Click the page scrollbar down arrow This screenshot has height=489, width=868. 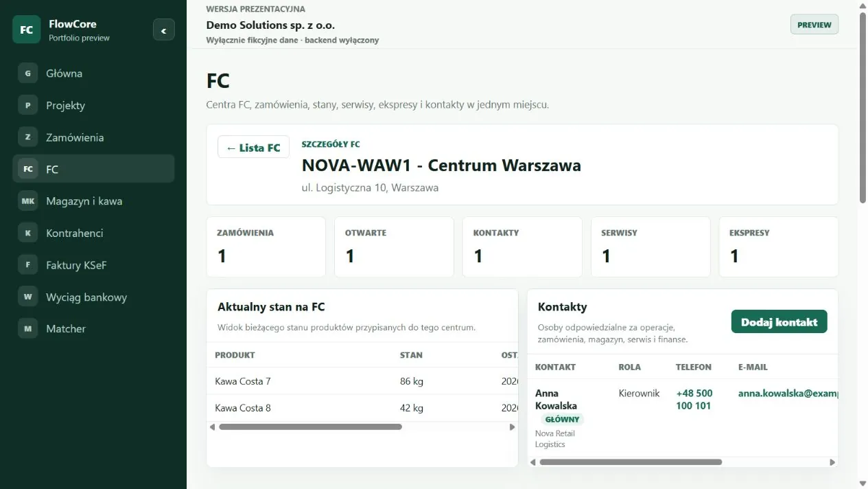click(x=863, y=484)
